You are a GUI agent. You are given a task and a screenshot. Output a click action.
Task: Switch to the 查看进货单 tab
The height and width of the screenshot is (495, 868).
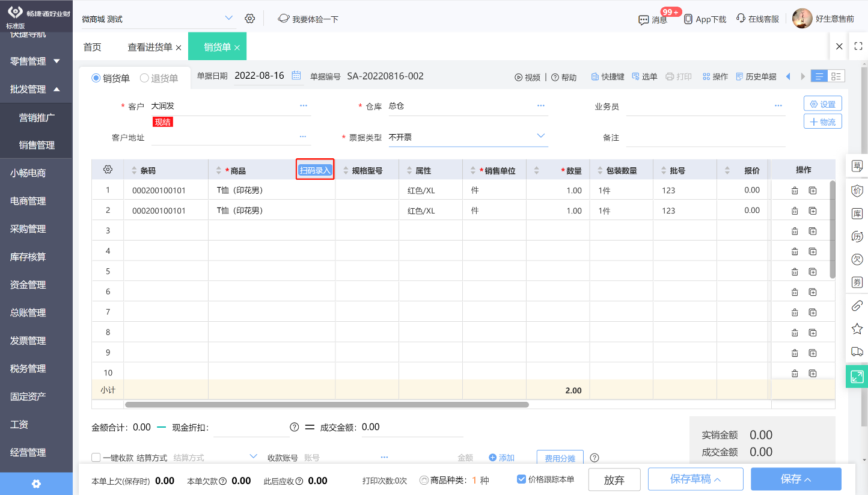tap(150, 47)
